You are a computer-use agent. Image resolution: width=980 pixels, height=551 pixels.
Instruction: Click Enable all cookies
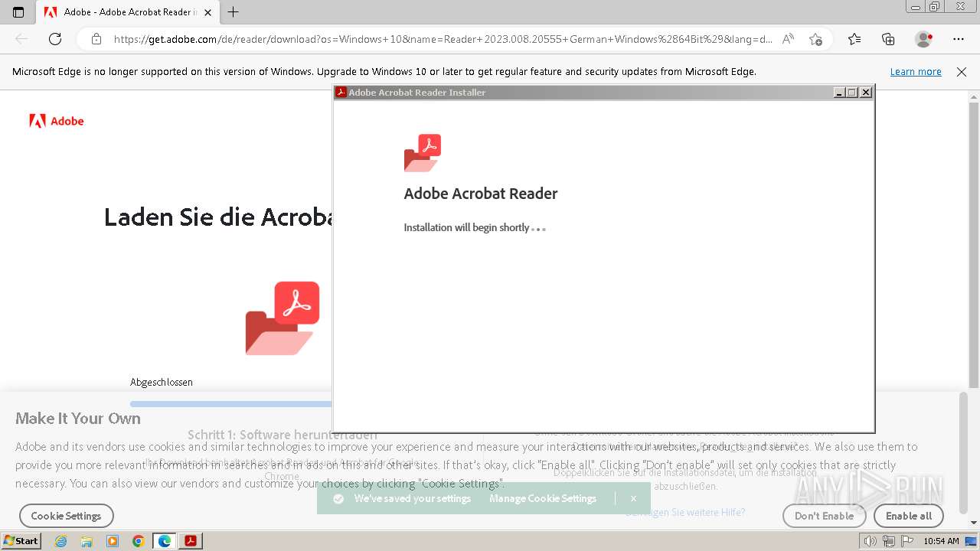(x=909, y=516)
